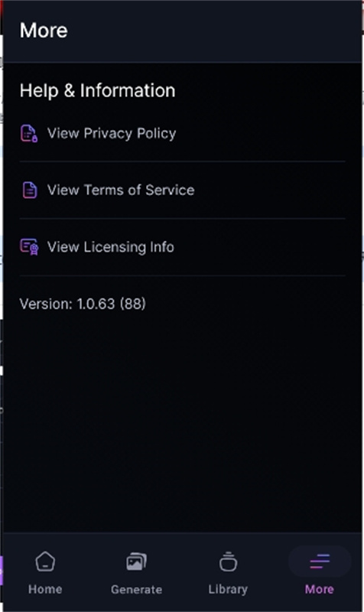Open View Licensing Info link text

pyautogui.click(x=111, y=247)
